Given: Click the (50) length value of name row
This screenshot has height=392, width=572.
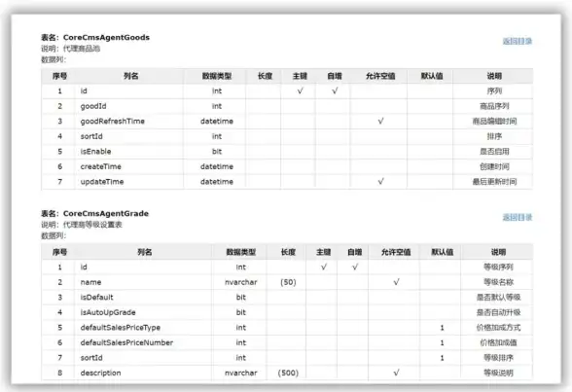Looking at the screenshot, I should coord(288,282).
